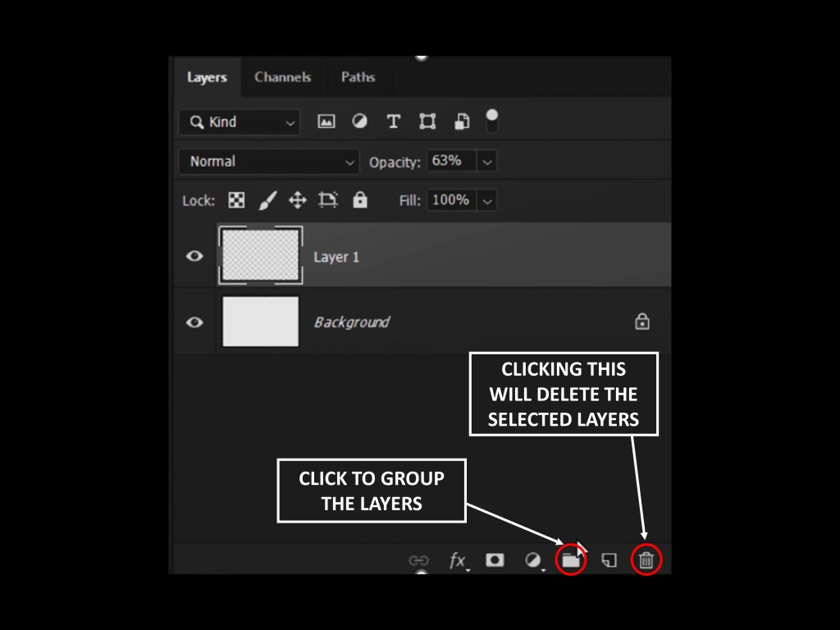This screenshot has width=840, height=630.
Task: Expand the Opacity slider dropdown
Action: tap(487, 162)
